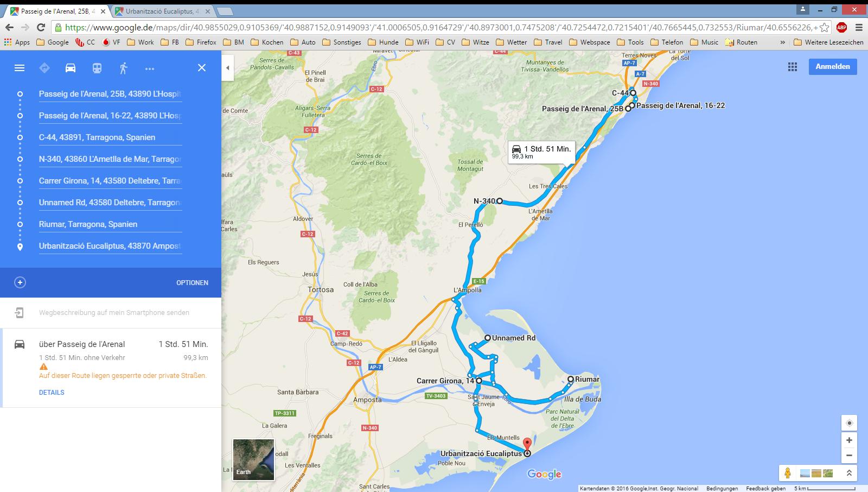Image resolution: width=868 pixels, height=492 pixels.
Task: Open Google bookmarks folder
Action: 53,42
